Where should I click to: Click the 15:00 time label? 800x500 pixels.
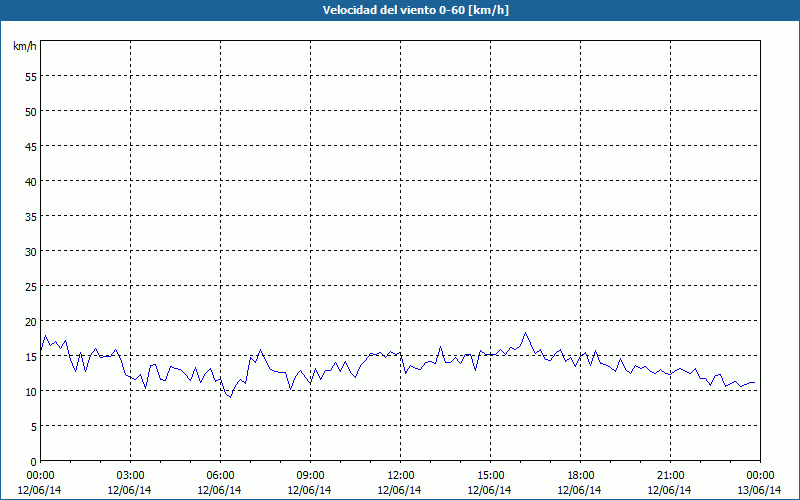(490, 476)
